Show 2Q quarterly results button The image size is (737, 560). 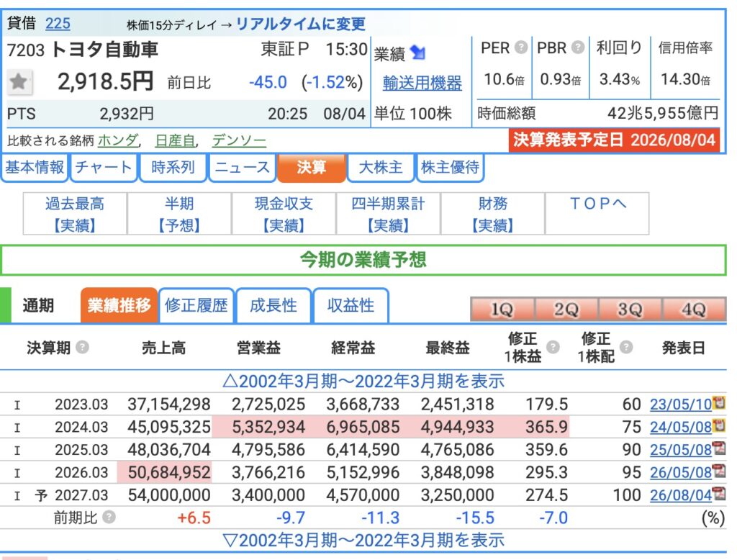566,310
